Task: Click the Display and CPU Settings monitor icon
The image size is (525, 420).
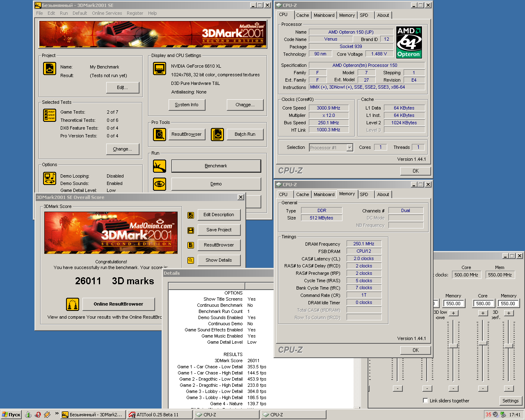Action: tap(160, 68)
